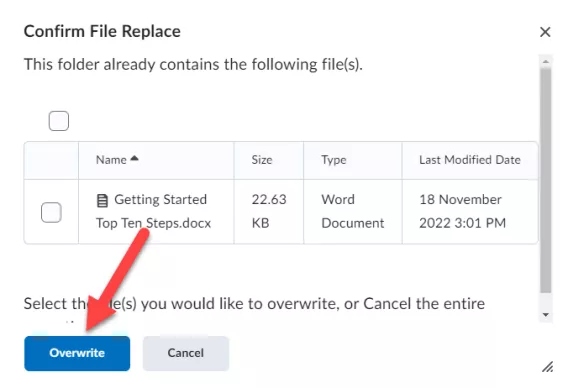Click the Overwrite button
568x388 pixels.
tap(77, 353)
